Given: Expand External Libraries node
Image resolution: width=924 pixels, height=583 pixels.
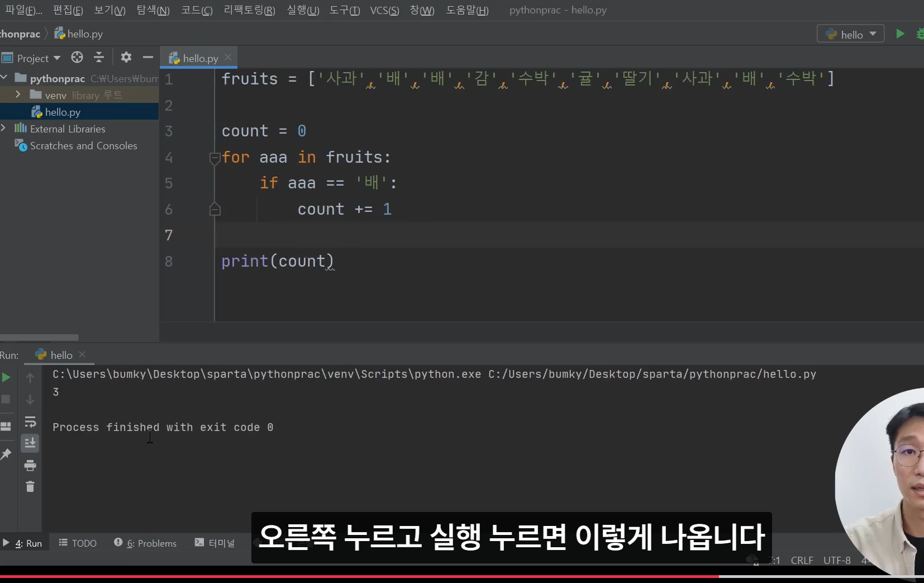Looking at the screenshot, I should (x=3, y=128).
